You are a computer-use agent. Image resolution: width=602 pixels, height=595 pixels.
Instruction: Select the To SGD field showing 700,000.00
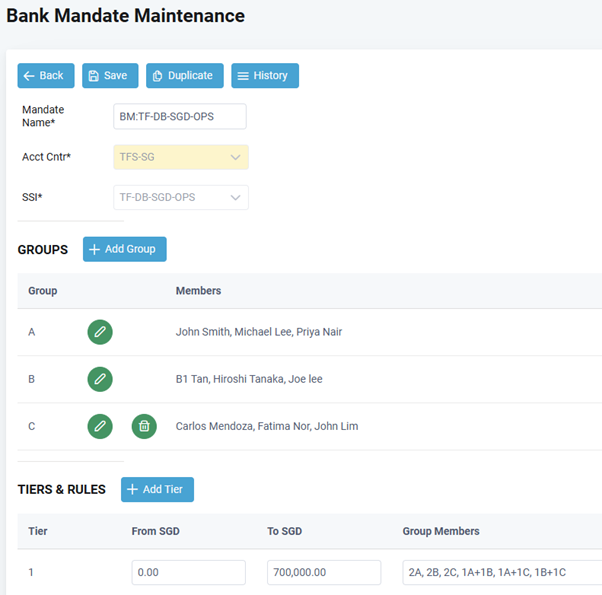click(324, 572)
